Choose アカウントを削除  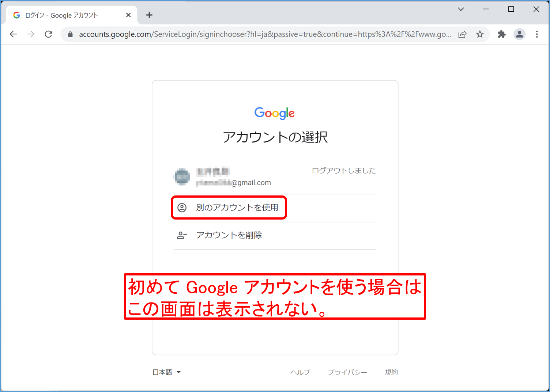(275, 235)
